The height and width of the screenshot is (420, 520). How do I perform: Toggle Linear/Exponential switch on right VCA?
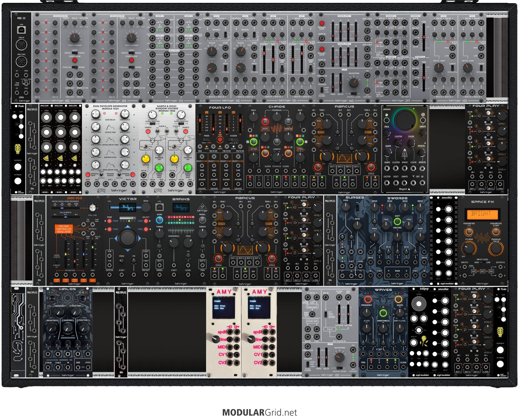pos(481,68)
